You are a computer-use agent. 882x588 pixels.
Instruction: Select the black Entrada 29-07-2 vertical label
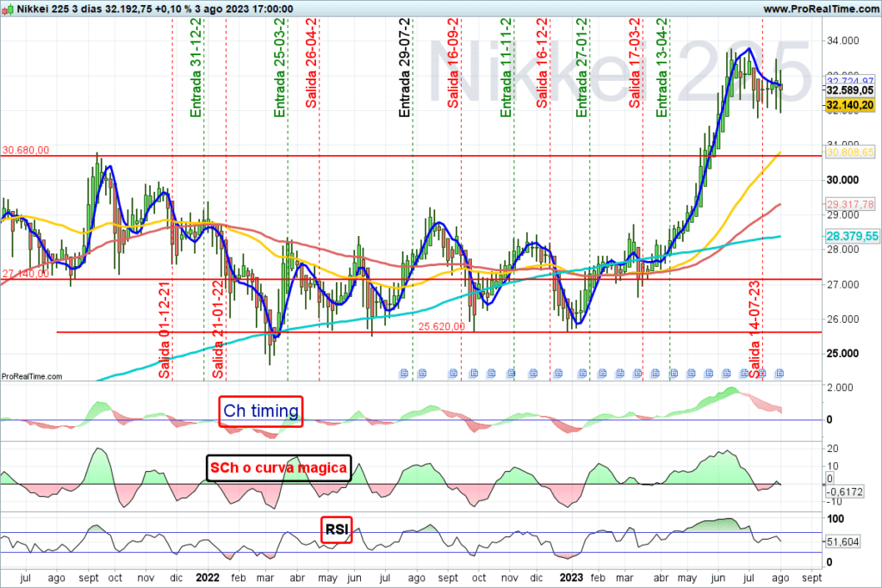pyautogui.click(x=405, y=67)
